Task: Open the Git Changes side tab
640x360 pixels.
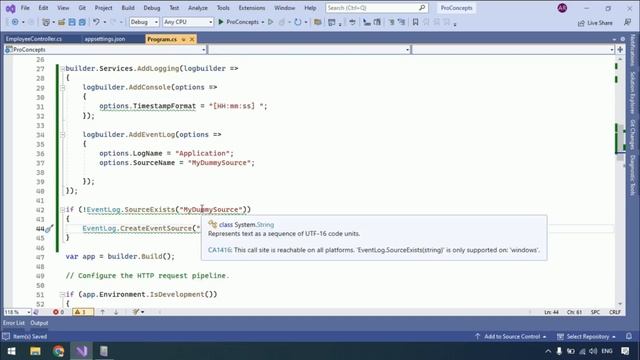Action: tap(633, 134)
